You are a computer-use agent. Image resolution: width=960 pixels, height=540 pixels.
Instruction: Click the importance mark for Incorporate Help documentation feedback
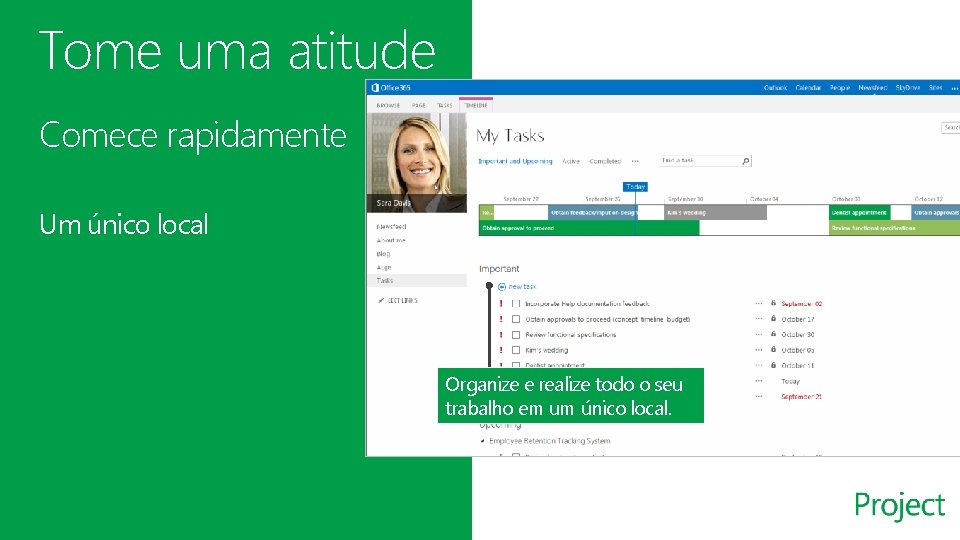point(501,304)
